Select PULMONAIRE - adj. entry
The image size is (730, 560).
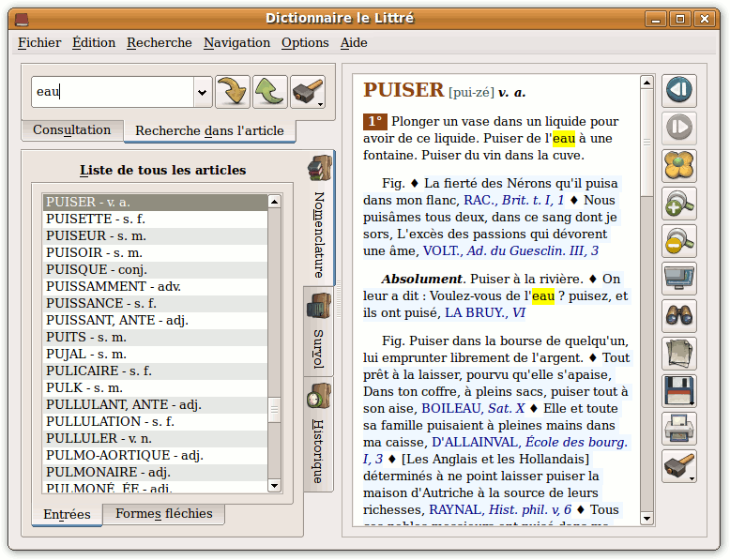[155, 472]
